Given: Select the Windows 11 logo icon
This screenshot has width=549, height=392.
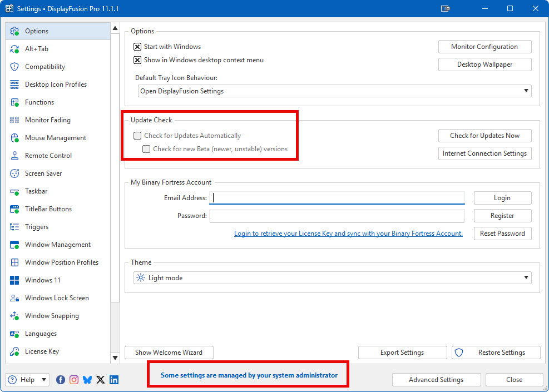Looking at the screenshot, I should click(x=15, y=280).
